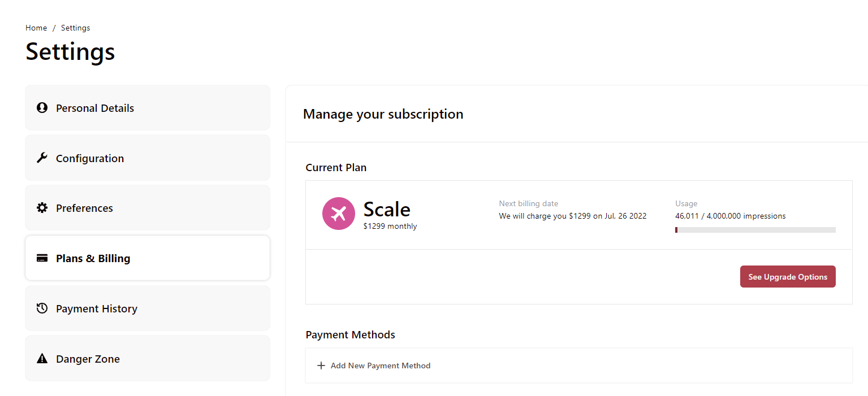The width and height of the screenshot is (868, 396).
Task: Click the Scale plan name
Action: 387,209
